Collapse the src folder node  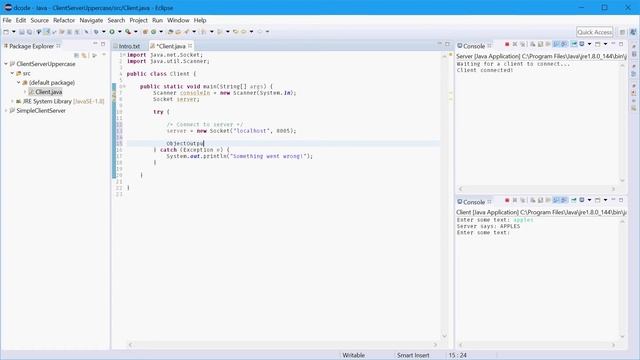click(x=12, y=73)
